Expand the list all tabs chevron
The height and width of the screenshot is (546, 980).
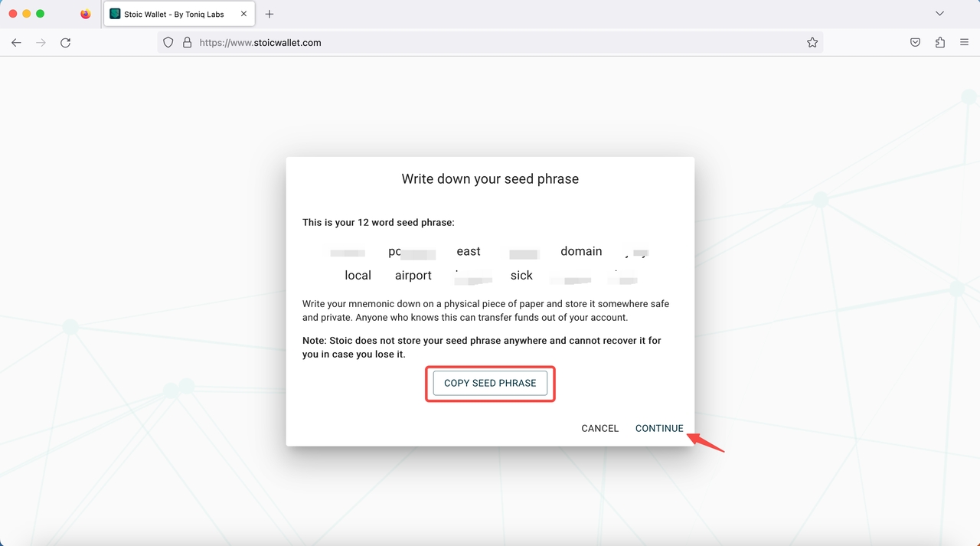[939, 14]
